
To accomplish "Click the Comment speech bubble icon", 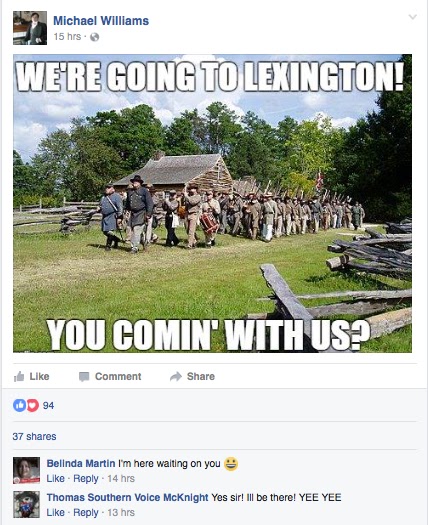I will coord(84,377).
